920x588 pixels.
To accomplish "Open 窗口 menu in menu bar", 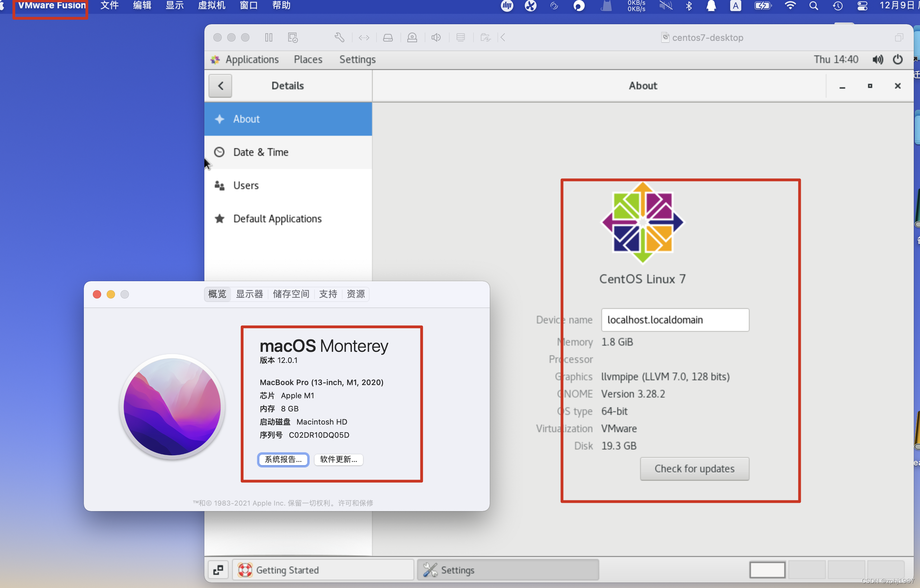I will (249, 5).
